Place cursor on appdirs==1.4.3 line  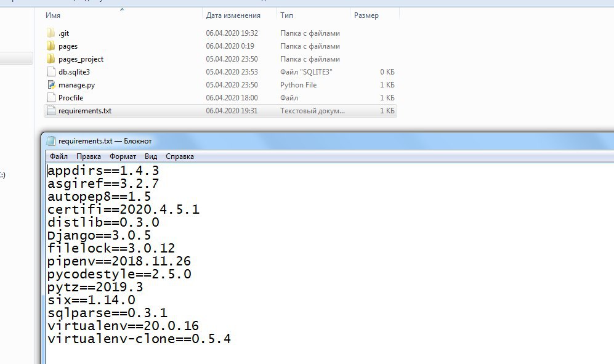(x=103, y=171)
